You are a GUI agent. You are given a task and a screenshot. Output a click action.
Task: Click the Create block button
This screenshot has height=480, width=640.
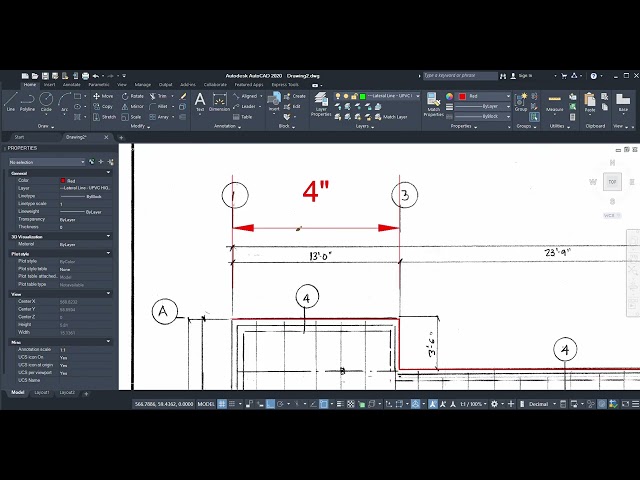295,96
